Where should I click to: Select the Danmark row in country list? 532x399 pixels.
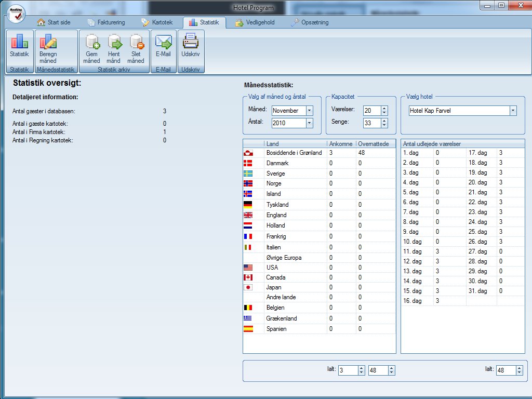tap(277, 163)
